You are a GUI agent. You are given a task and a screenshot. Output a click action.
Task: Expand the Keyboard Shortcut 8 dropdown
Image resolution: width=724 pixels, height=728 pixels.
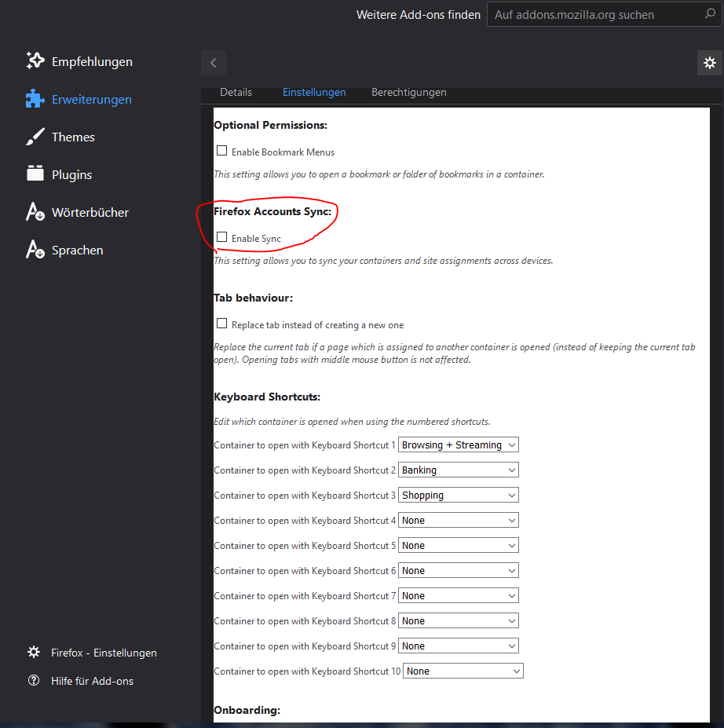[459, 620]
